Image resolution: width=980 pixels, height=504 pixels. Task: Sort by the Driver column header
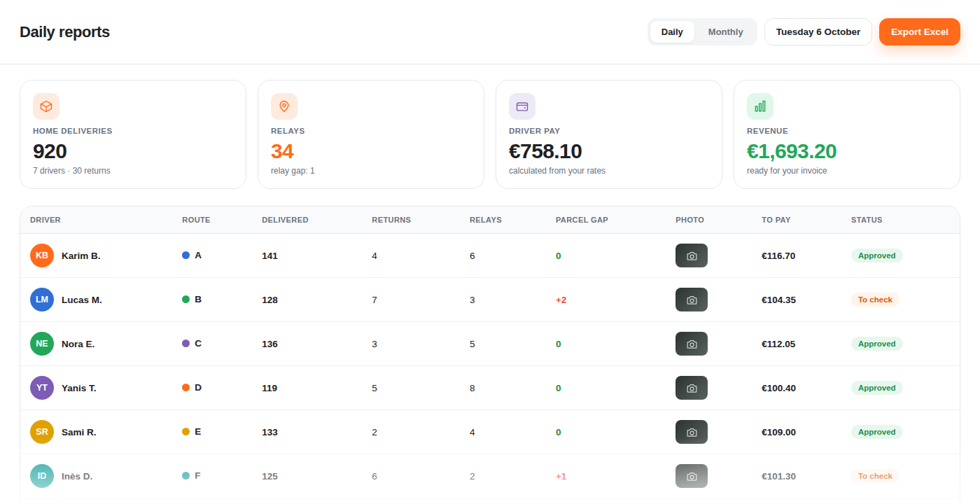pyautogui.click(x=45, y=220)
